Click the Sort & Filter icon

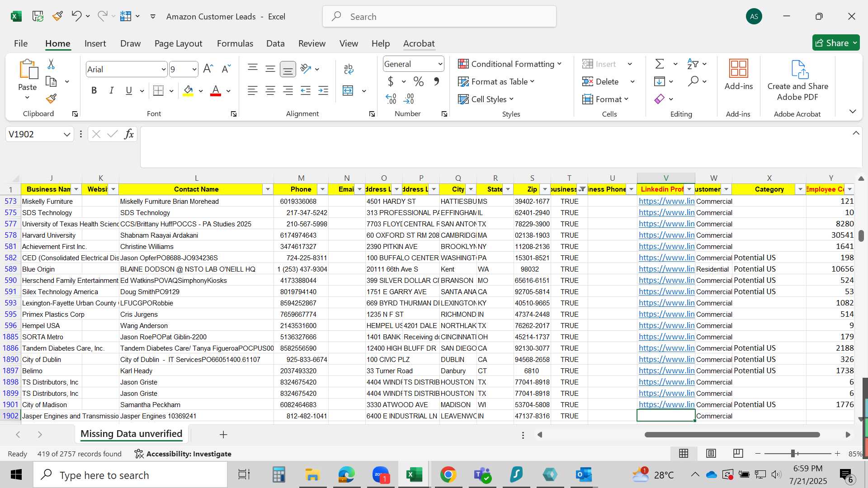point(693,64)
